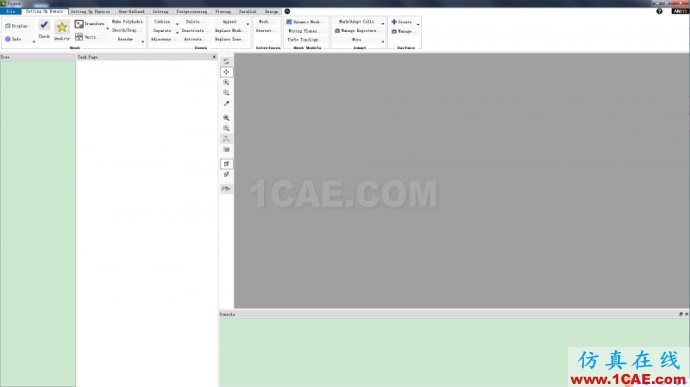Switch to the Setting Up Physics tab

(x=90, y=11)
